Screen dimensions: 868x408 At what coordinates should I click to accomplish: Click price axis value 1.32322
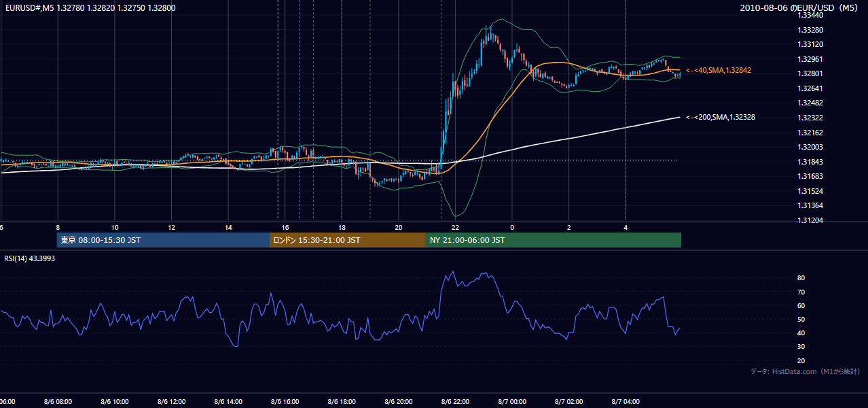pyautogui.click(x=810, y=118)
